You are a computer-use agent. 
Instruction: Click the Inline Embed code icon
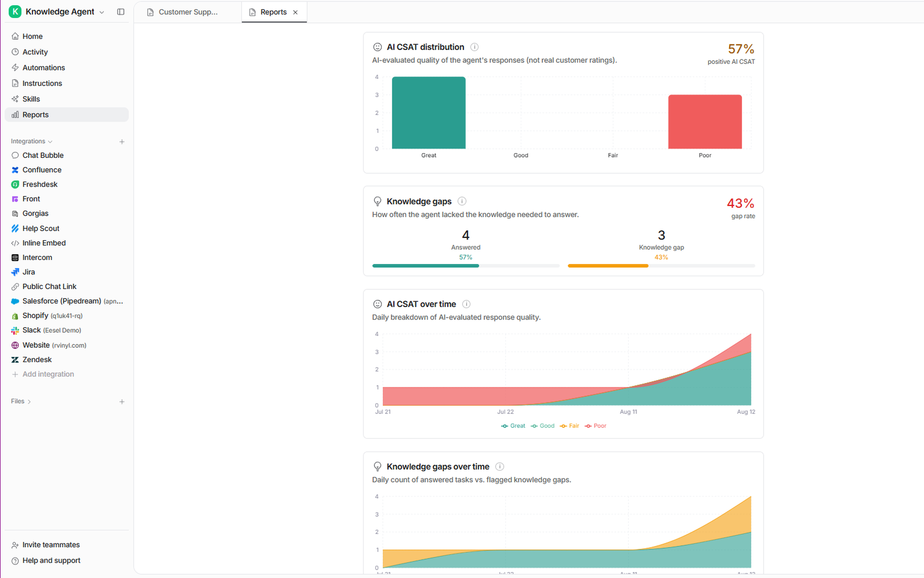tap(15, 243)
